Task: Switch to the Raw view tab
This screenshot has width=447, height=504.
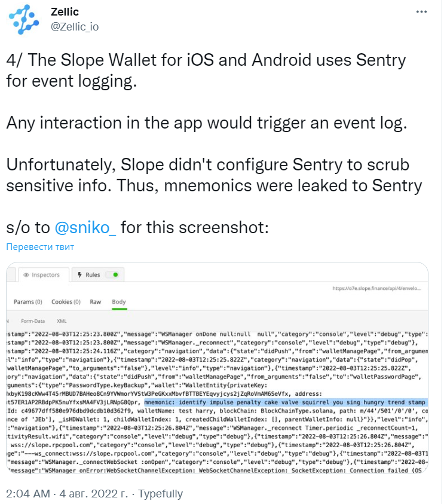Action: tap(96, 302)
